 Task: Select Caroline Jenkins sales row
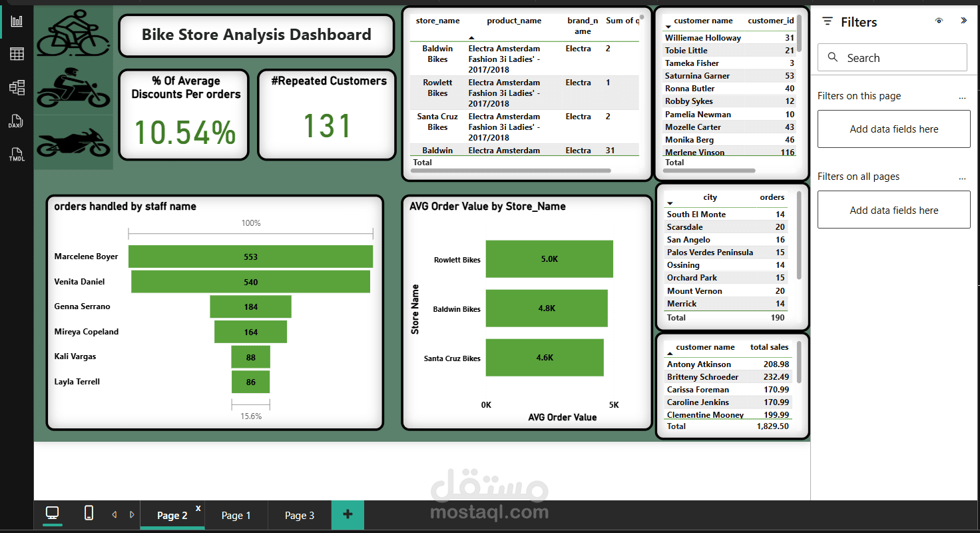point(728,402)
